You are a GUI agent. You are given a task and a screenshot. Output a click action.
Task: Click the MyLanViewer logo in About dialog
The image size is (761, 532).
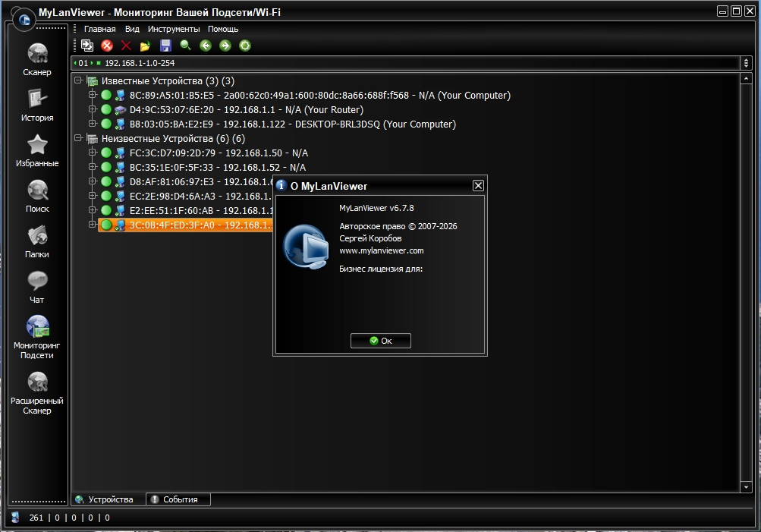306,246
